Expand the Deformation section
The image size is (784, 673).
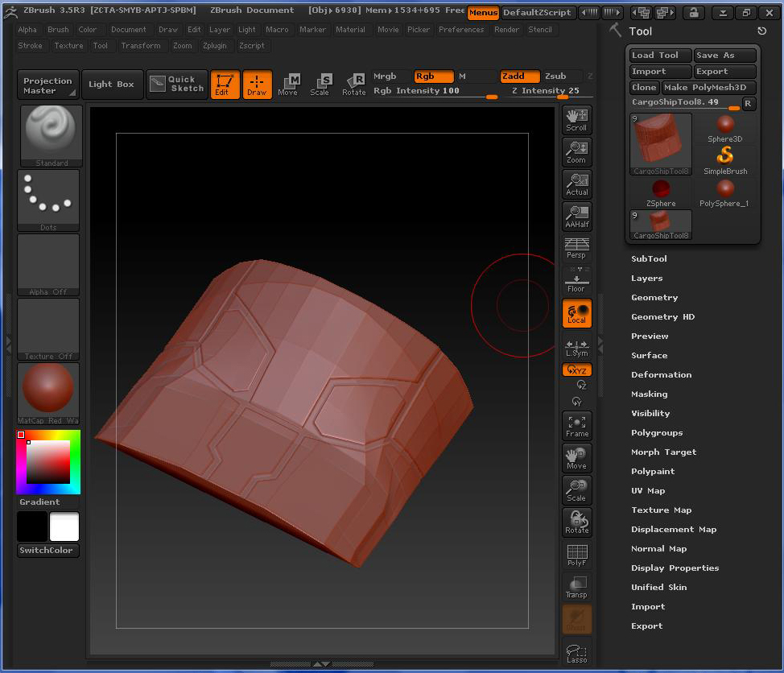click(x=662, y=374)
